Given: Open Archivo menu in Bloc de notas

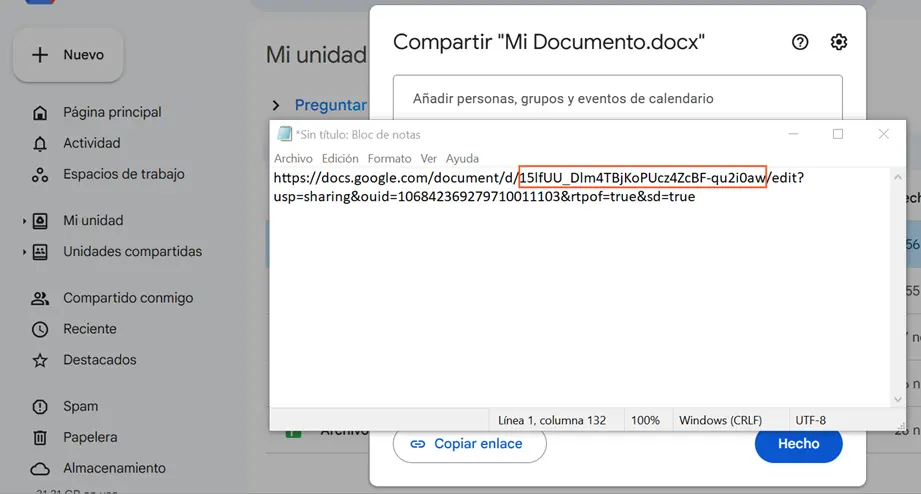Looking at the screenshot, I should [x=293, y=159].
